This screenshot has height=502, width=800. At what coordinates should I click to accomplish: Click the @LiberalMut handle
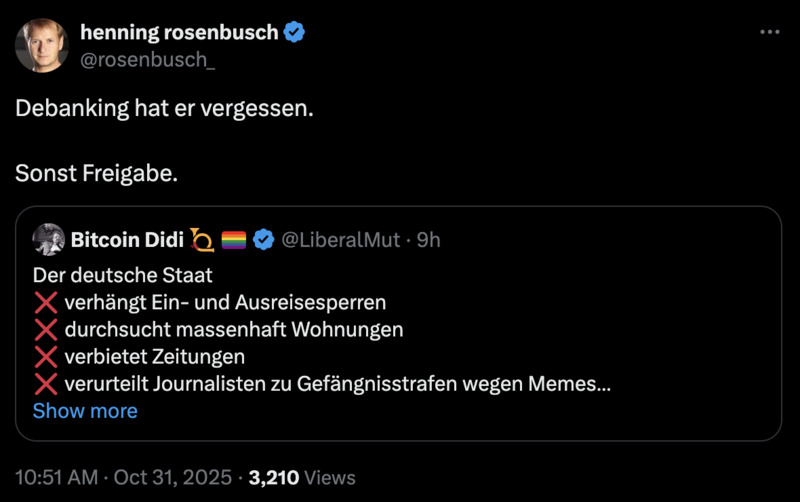point(341,240)
